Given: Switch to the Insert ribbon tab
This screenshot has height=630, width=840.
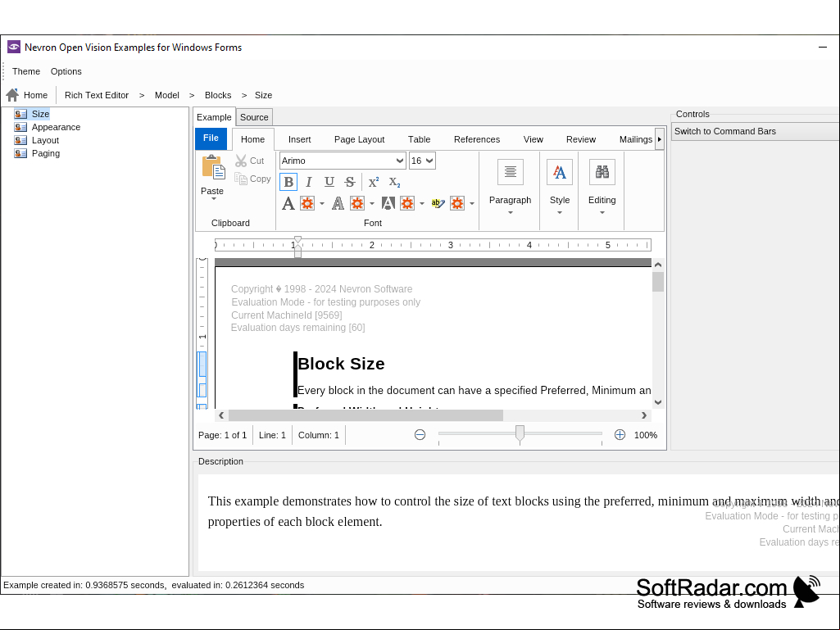Looking at the screenshot, I should [299, 139].
